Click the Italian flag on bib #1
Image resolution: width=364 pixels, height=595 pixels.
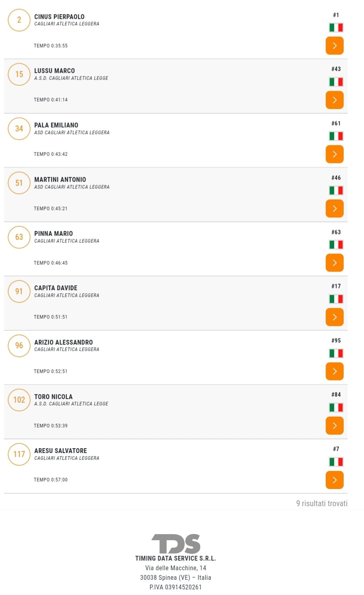[x=336, y=28]
